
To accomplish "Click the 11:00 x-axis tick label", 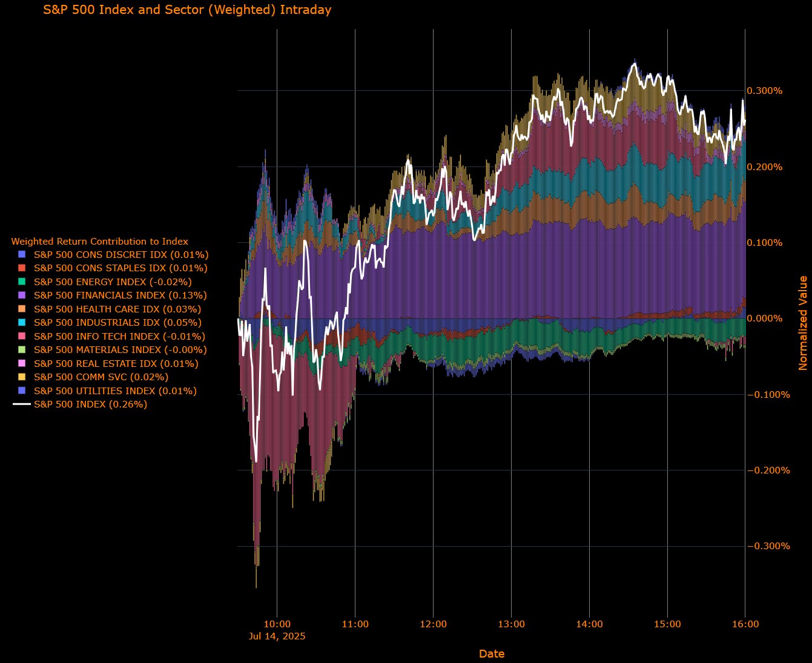I will [355, 624].
